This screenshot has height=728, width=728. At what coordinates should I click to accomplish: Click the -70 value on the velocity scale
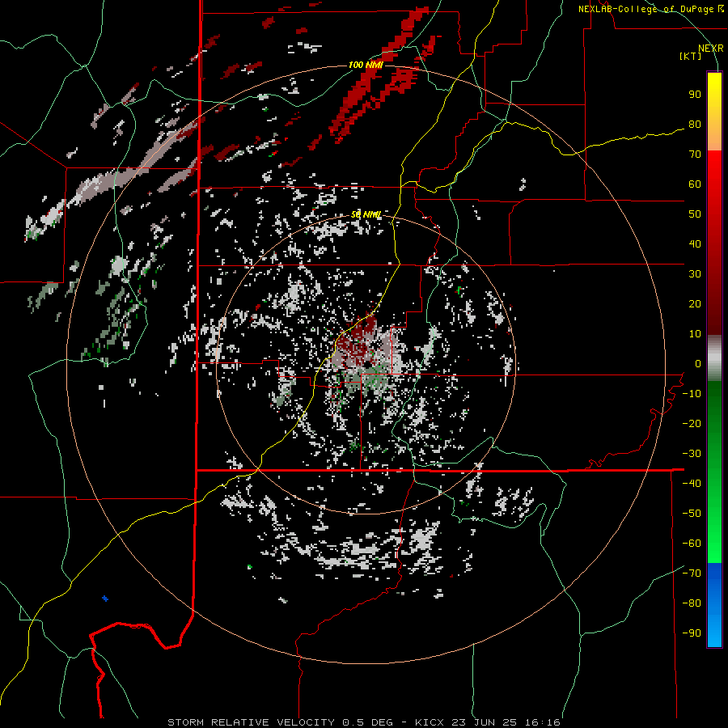pyautogui.click(x=692, y=574)
